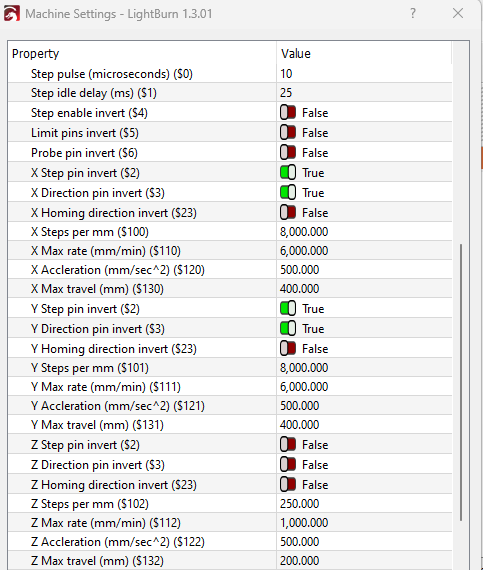
Task: Select Z Max travel ($132) value cell
Action: [364, 561]
